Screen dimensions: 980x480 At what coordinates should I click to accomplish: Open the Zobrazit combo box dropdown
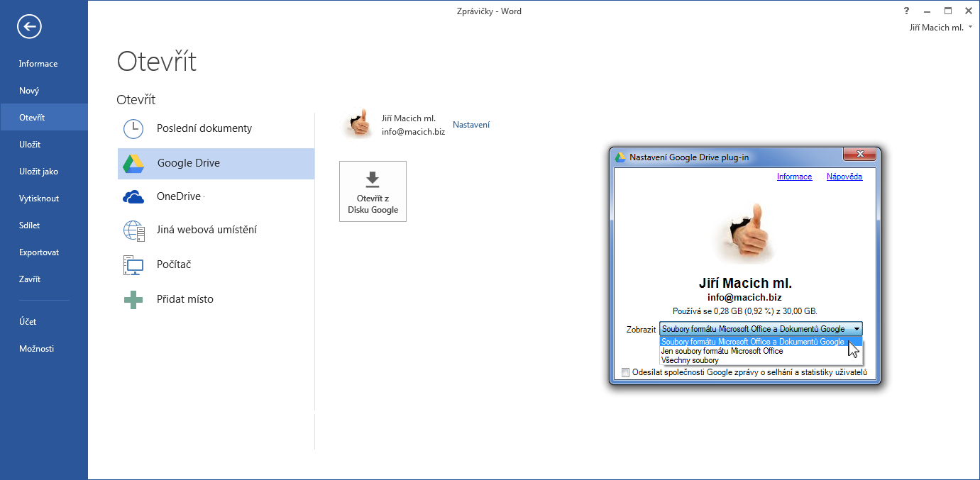pyautogui.click(x=857, y=329)
